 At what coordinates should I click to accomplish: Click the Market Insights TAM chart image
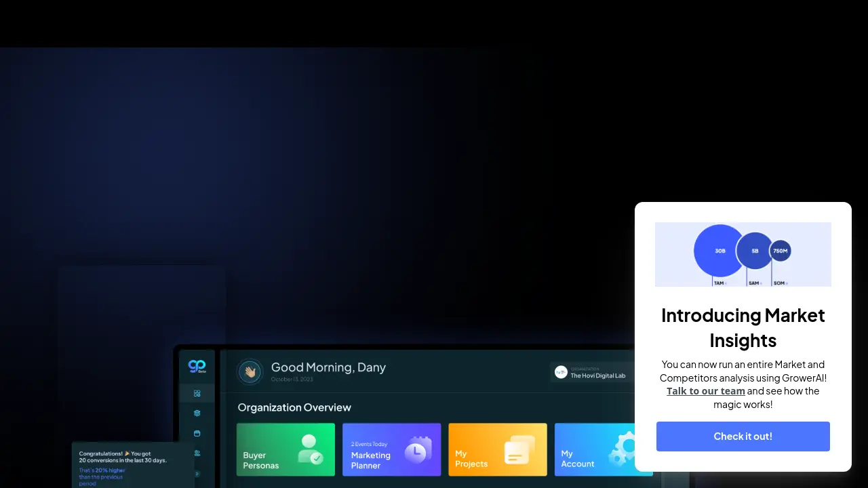[743, 254]
